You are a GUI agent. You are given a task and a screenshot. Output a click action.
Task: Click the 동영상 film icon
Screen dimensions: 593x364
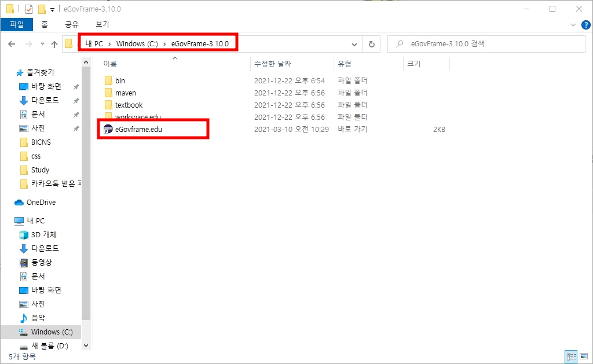click(x=23, y=262)
